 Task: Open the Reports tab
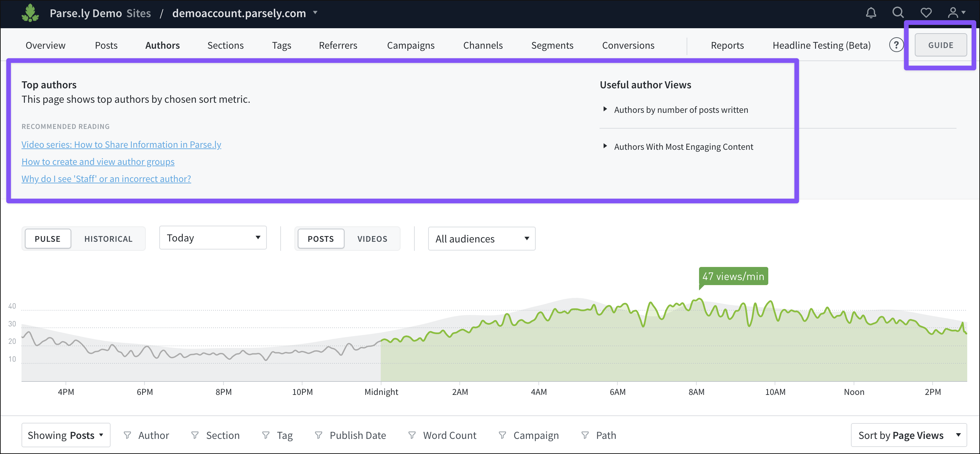pos(727,45)
